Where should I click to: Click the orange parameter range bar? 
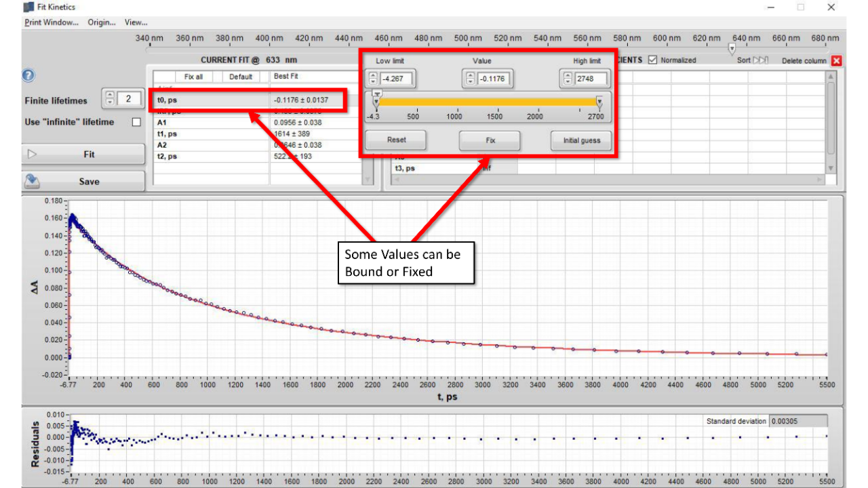pyautogui.click(x=488, y=102)
